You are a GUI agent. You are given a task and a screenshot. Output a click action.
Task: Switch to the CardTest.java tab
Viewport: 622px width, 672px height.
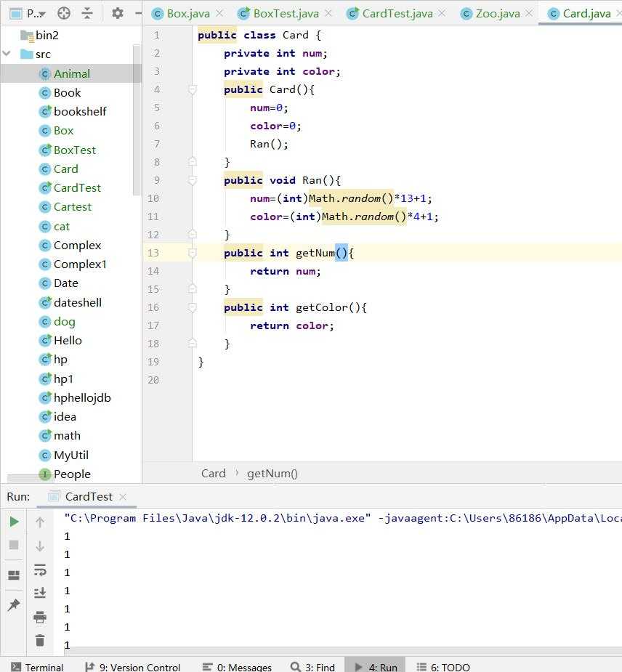pos(397,14)
